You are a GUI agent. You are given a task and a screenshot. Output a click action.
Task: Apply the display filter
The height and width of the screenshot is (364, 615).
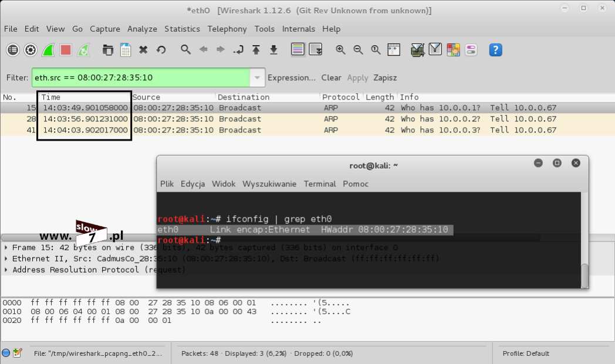tap(357, 77)
